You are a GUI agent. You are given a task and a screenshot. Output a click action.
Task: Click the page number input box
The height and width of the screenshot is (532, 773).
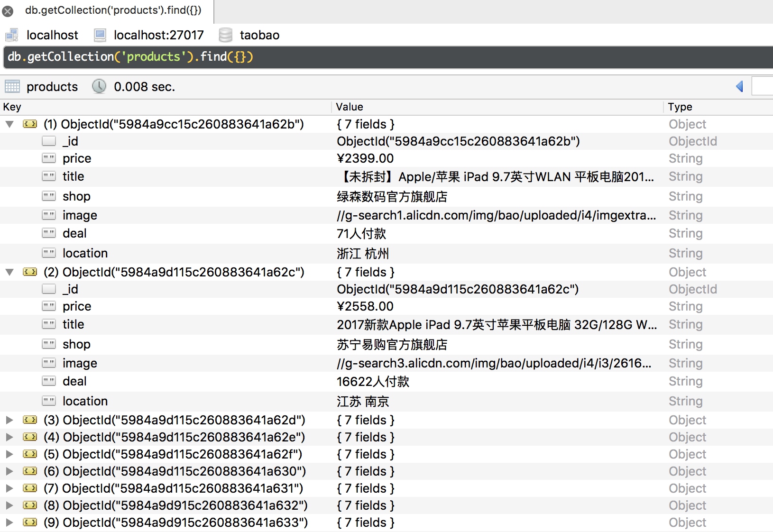tap(763, 86)
